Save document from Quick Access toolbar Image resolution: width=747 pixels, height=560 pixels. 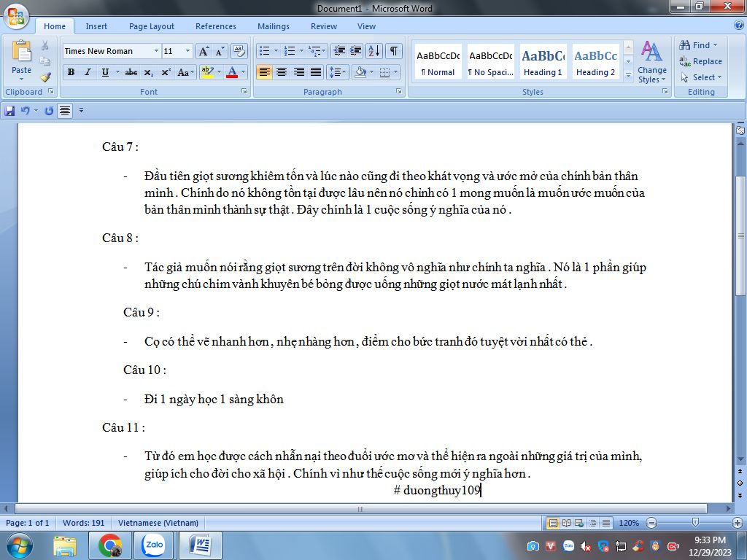pos(9,111)
